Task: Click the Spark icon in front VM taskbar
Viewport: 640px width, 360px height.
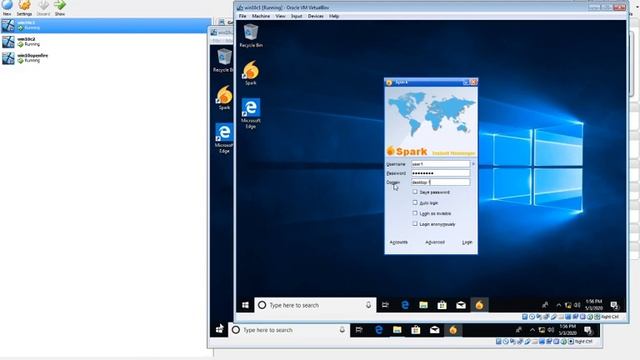Action: coord(479,305)
